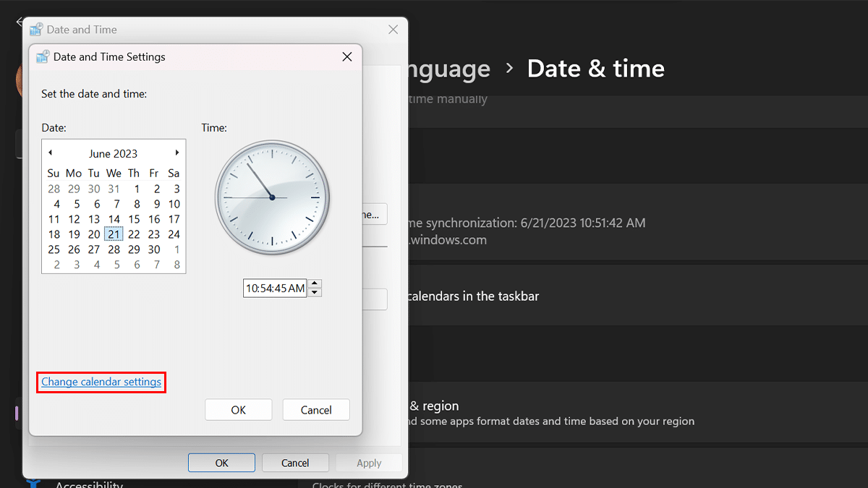
Task: Decrement time with the down stepper arrow
Action: tap(315, 291)
